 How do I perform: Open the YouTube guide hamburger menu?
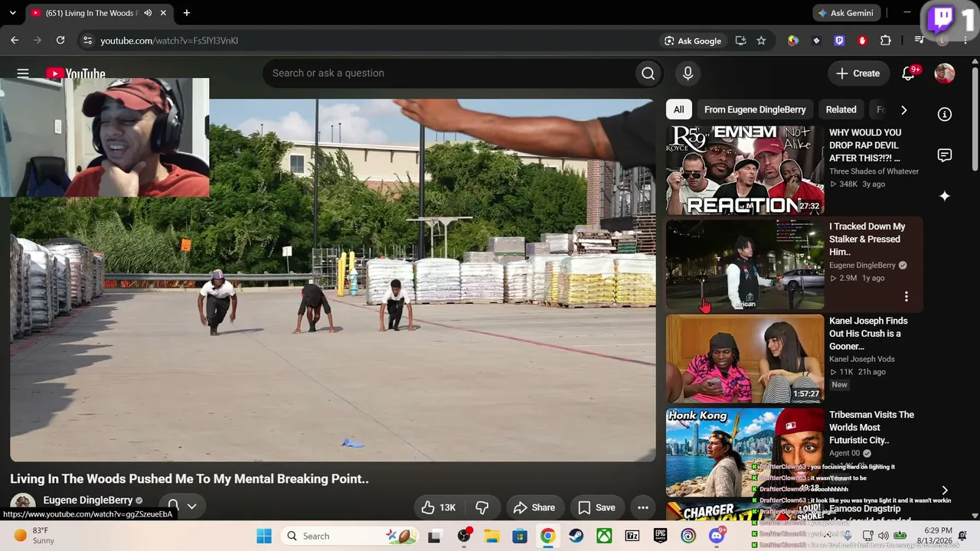[23, 73]
